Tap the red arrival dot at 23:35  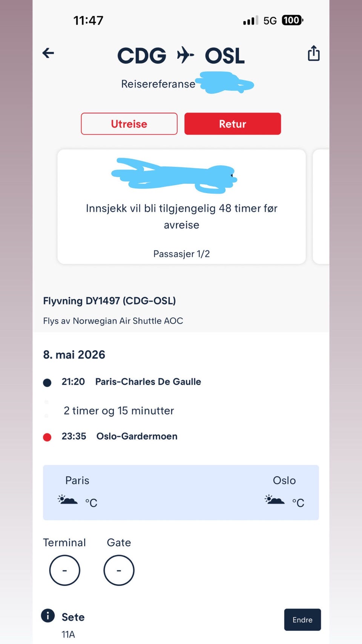click(x=47, y=437)
